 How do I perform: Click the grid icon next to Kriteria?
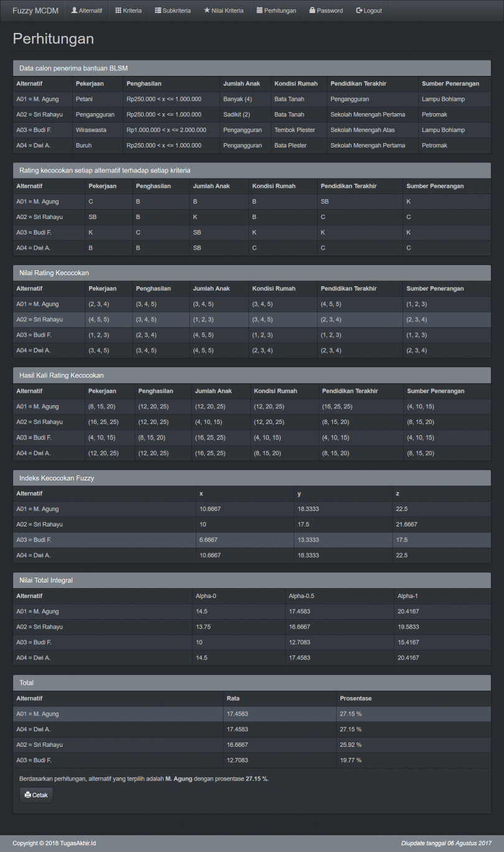click(x=118, y=11)
